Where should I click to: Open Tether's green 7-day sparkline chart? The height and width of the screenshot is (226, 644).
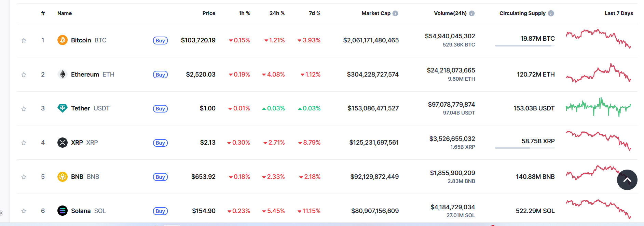point(598,107)
